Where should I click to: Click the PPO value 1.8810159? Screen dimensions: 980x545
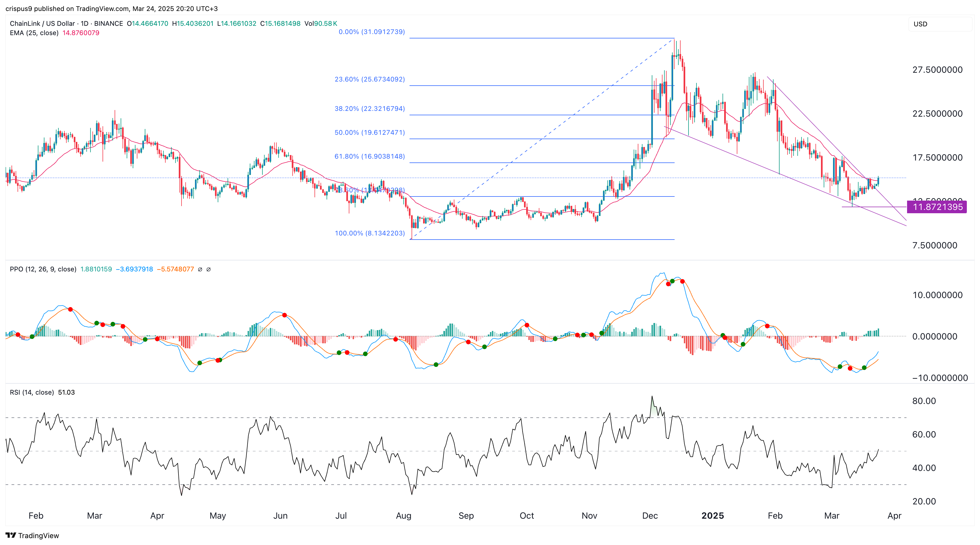click(x=96, y=269)
